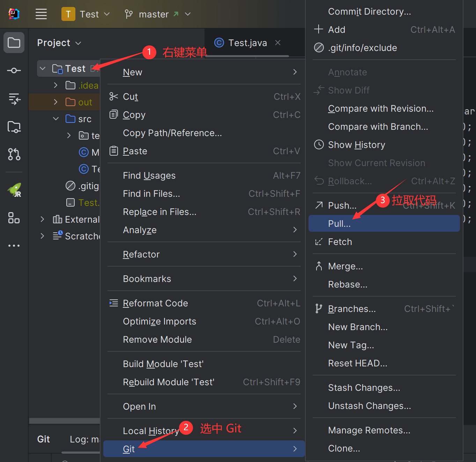Screen dimensions: 476x462
Task: Click the Test.java class file icon in tab
Action: click(x=219, y=43)
